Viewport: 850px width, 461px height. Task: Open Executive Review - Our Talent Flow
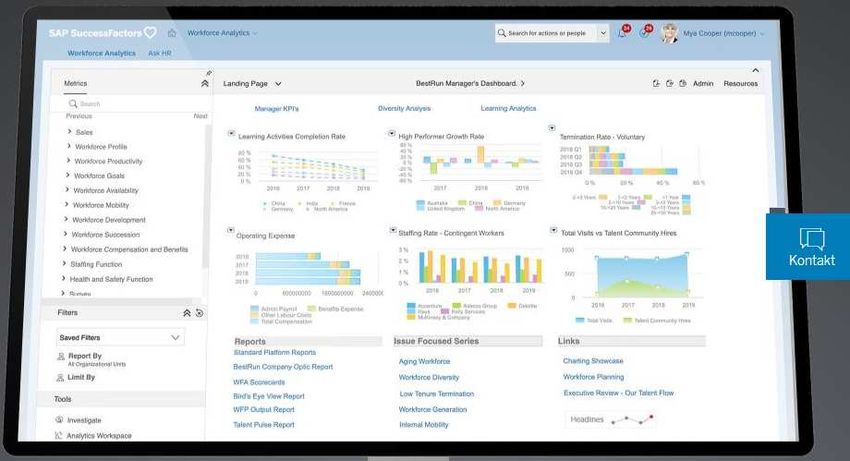619,393
